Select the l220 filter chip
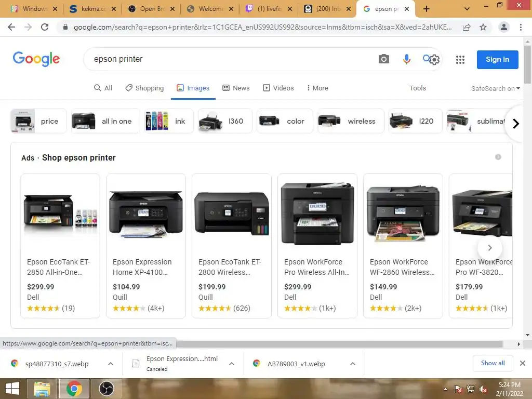 [416, 121]
